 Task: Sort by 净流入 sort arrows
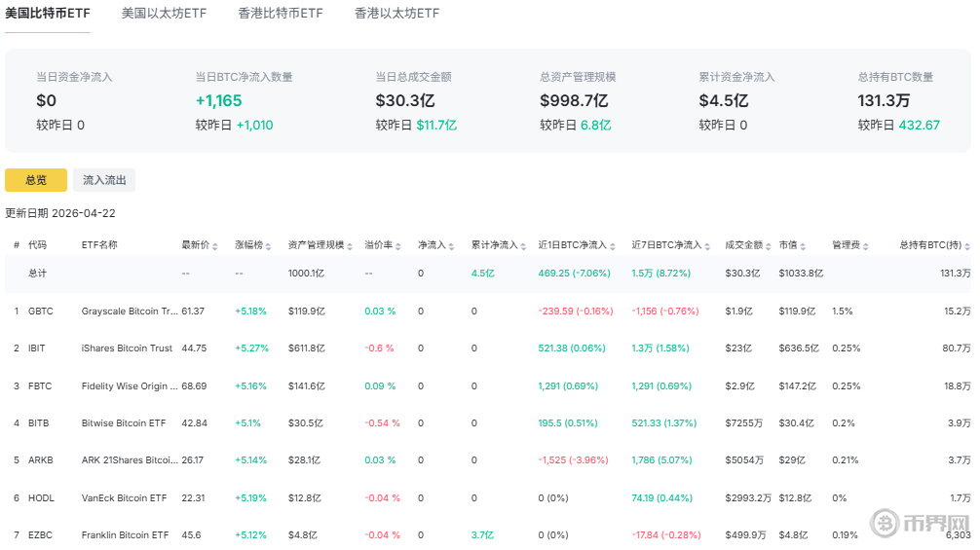click(x=451, y=246)
